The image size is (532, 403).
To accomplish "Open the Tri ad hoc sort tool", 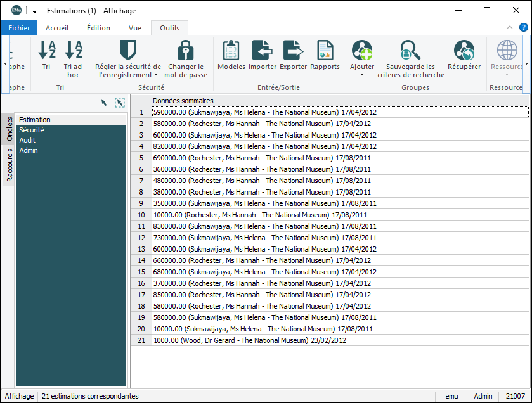I will coord(74,51).
